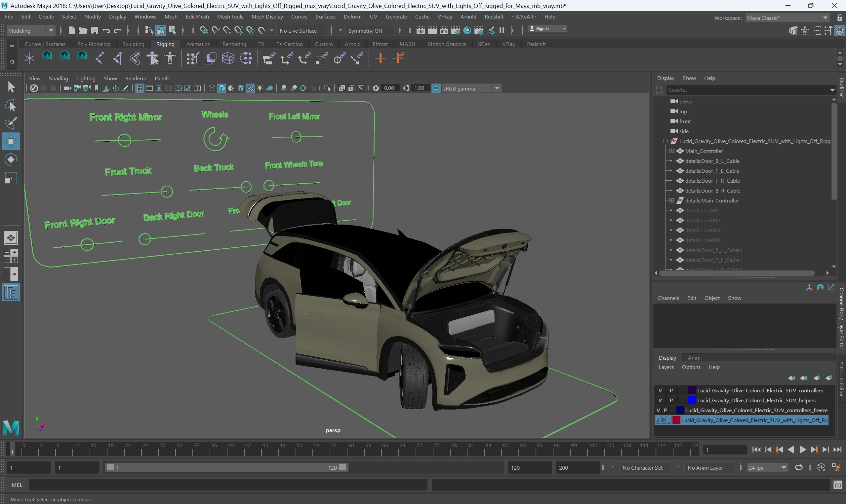
Task: Click Symmetry: Off button
Action: (370, 31)
